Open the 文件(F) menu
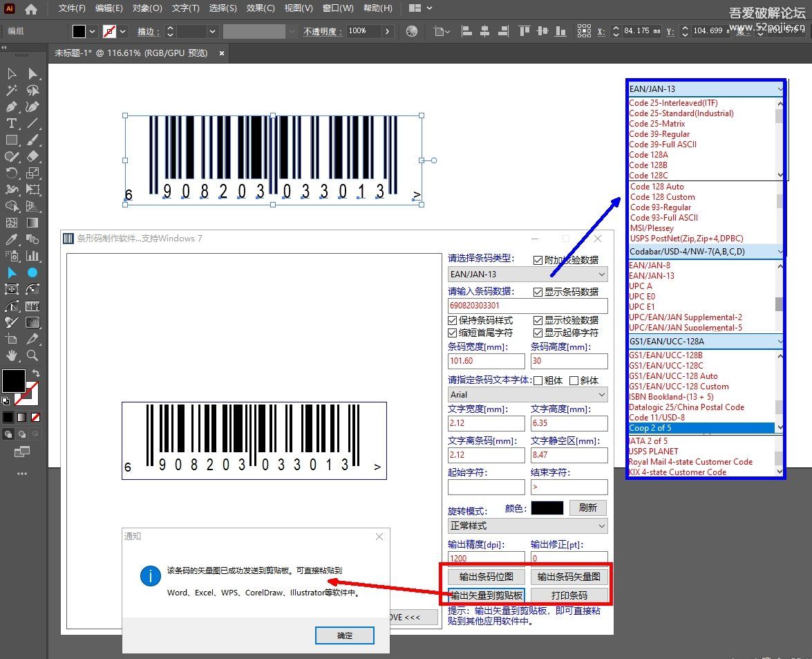This screenshot has height=659, width=812. click(72, 8)
